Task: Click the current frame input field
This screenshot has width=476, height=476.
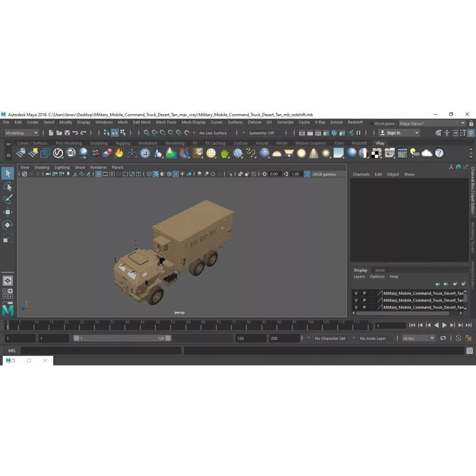Action: [x=390, y=325]
